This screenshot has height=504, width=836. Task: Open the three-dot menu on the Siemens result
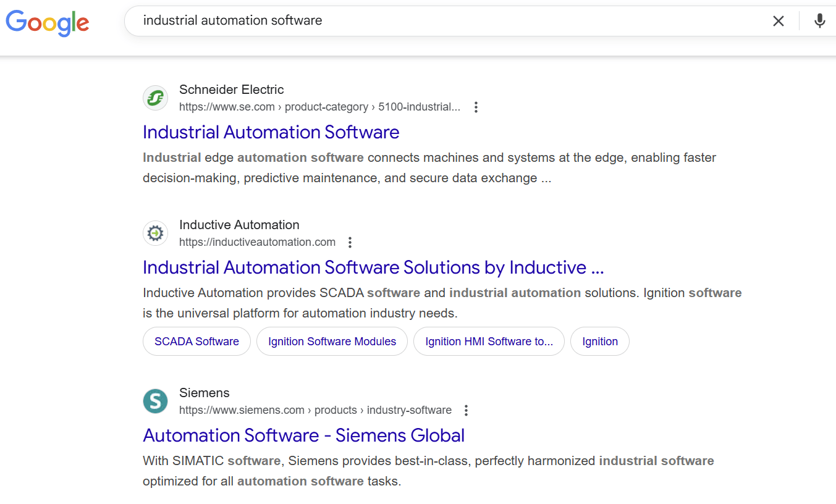pos(465,409)
